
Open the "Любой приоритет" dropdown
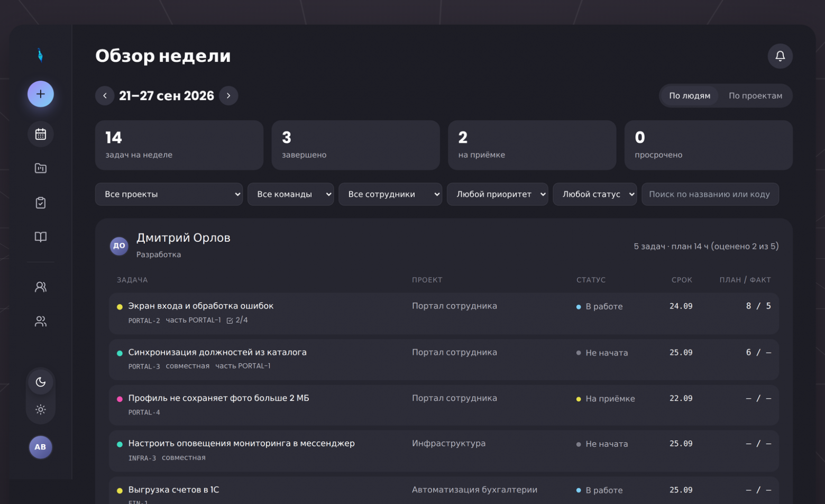coord(498,194)
